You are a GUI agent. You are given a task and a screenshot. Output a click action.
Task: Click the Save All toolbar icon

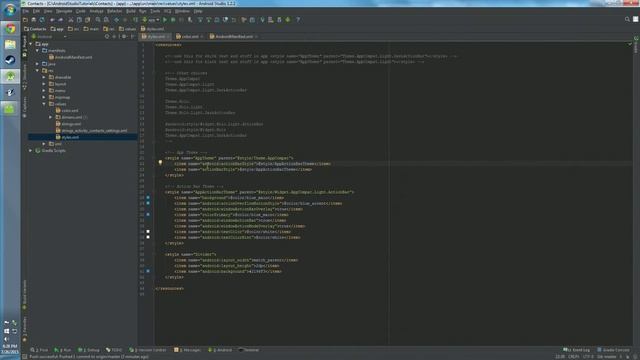[x=34, y=20]
